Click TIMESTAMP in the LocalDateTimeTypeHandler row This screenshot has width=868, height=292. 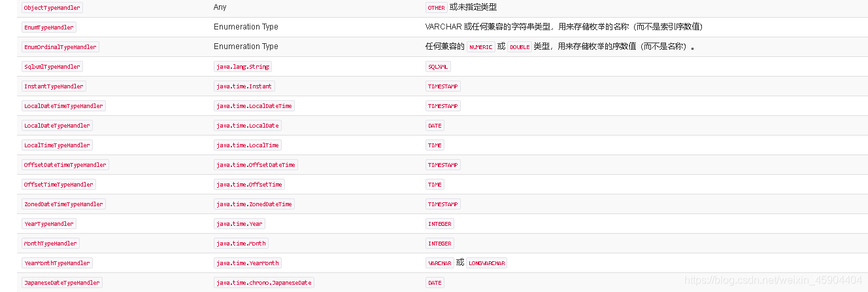click(442, 106)
